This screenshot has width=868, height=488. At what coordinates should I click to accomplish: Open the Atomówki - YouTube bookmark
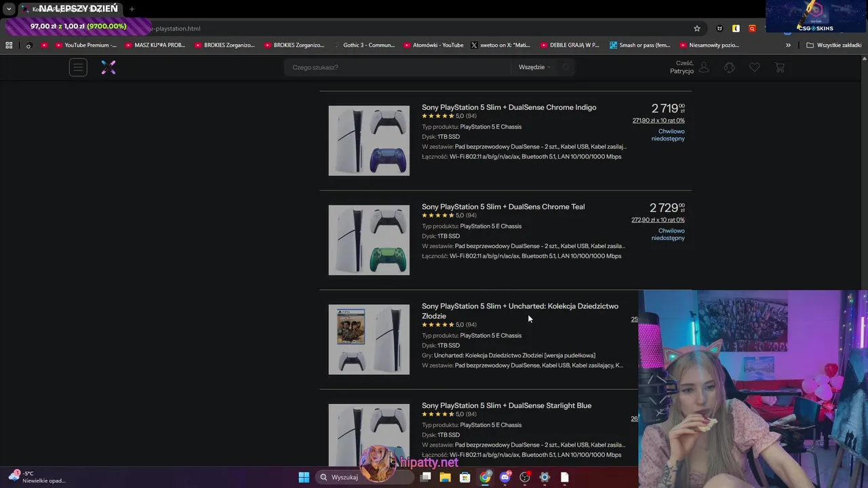pos(433,45)
